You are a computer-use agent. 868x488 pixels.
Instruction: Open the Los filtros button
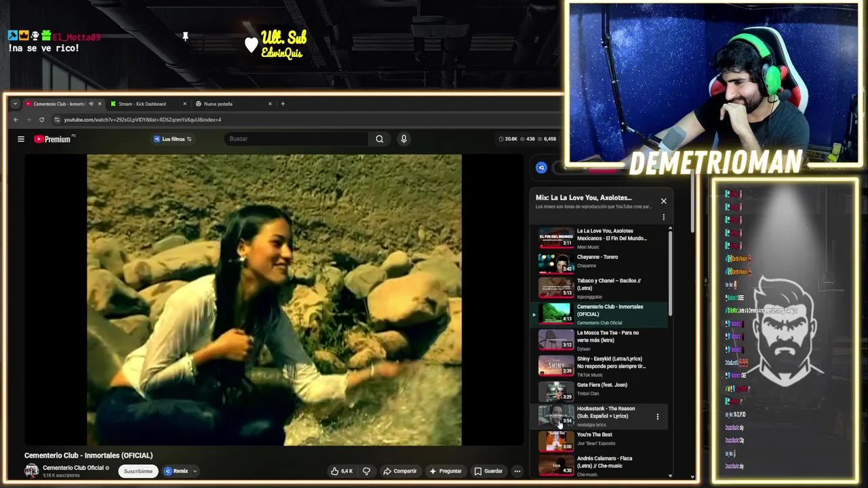click(x=173, y=139)
